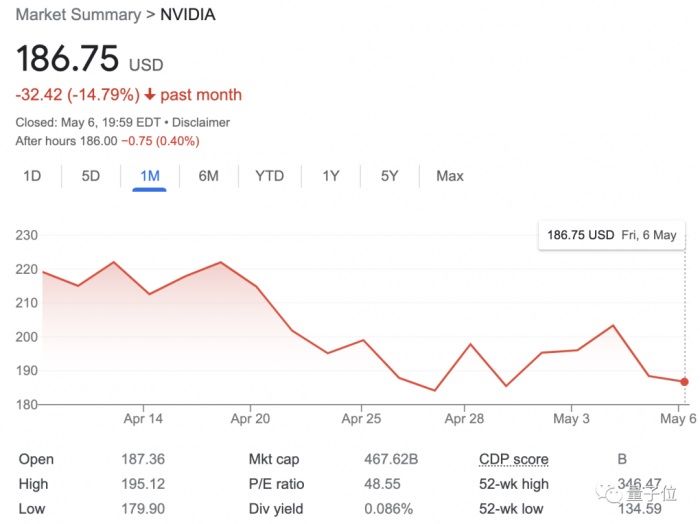Image resolution: width=700 pixels, height=524 pixels.
Task: Display the 5Y chart range
Action: point(390,176)
